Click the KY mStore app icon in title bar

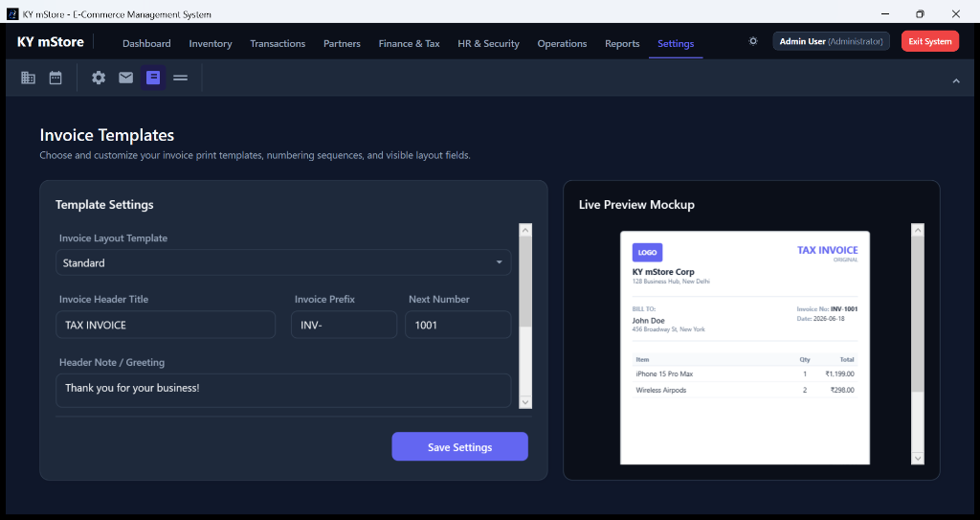(x=12, y=13)
